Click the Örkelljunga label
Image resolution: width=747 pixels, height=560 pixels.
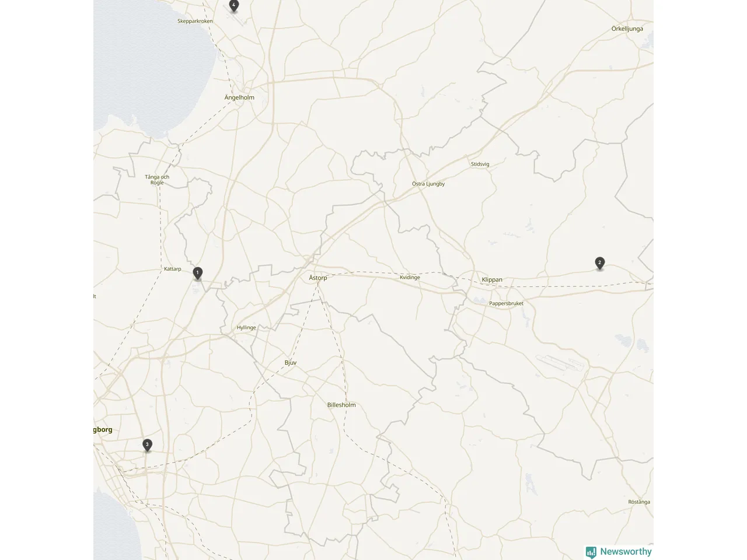(627, 29)
